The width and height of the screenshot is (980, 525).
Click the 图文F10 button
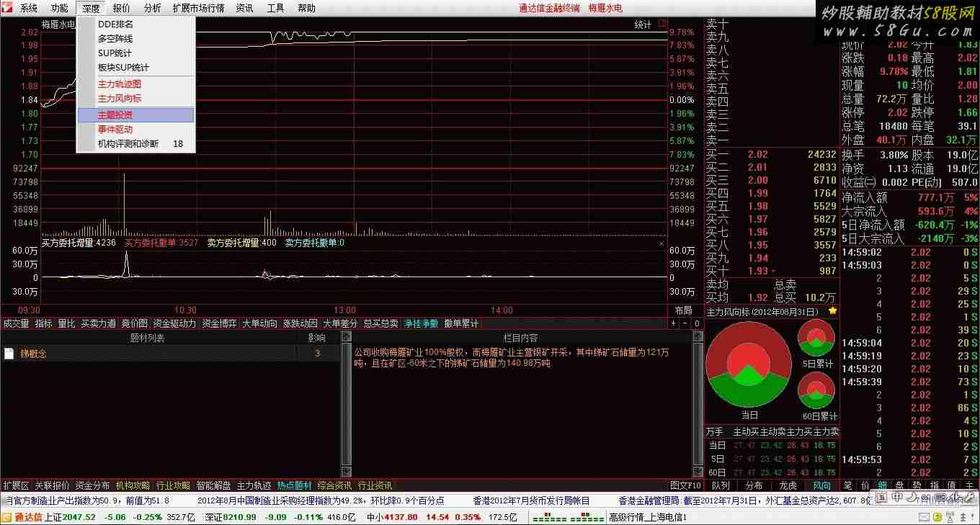tap(685, 485)
